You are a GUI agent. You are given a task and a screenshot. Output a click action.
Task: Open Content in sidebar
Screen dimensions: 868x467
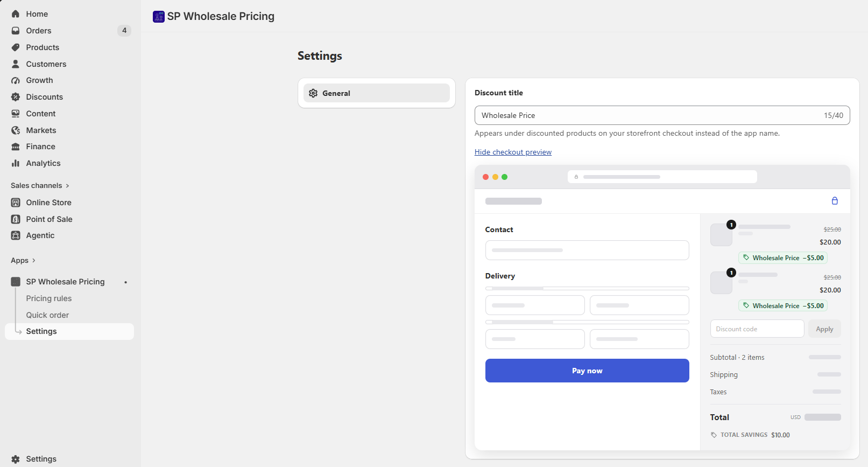pyautogui.click(x=69, y=114)
